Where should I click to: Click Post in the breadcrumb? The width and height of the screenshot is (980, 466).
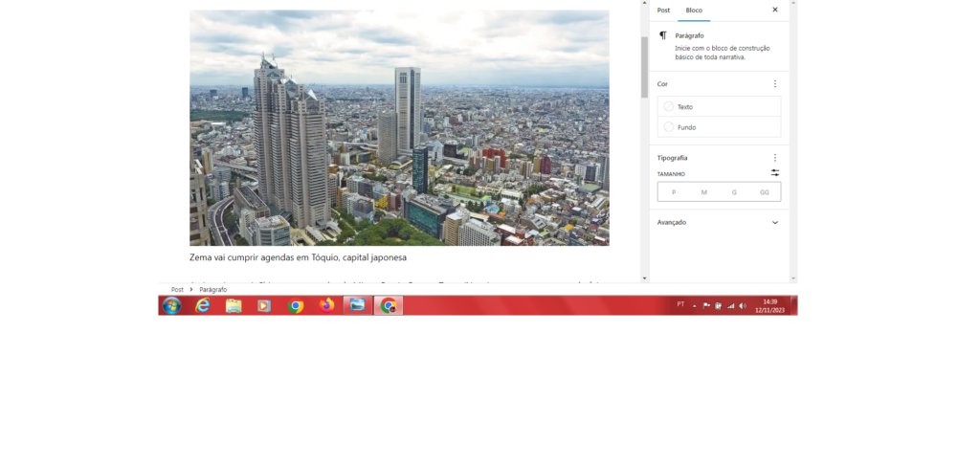(177, 290)
